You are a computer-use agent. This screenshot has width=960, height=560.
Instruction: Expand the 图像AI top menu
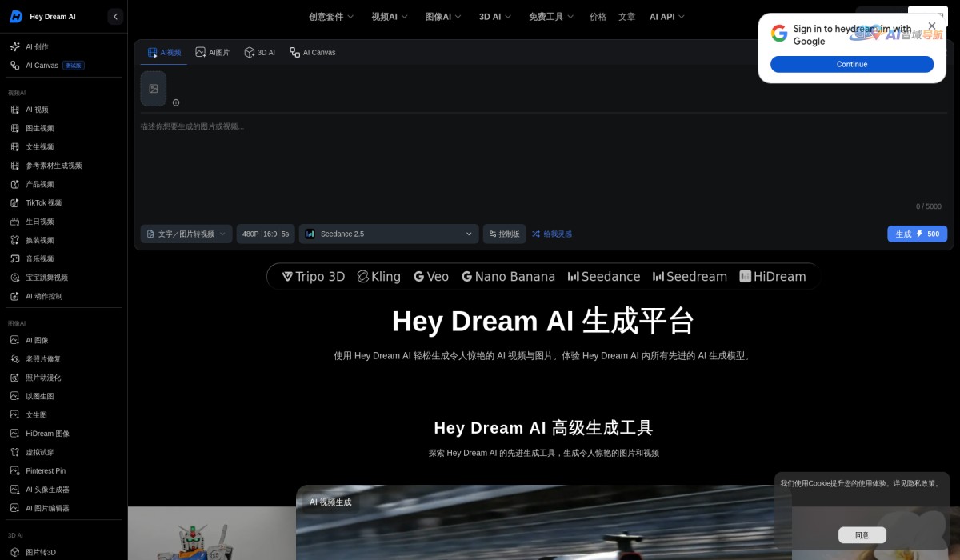443,17
